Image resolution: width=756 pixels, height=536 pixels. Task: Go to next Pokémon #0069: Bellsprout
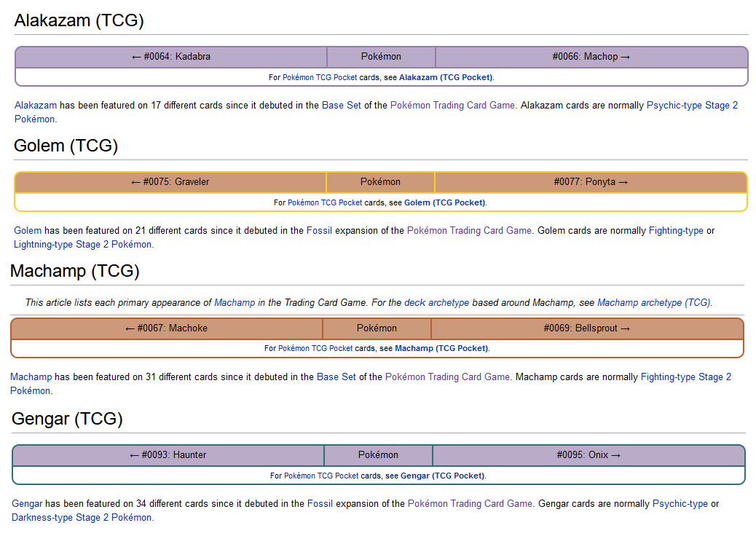coord(587,328)
